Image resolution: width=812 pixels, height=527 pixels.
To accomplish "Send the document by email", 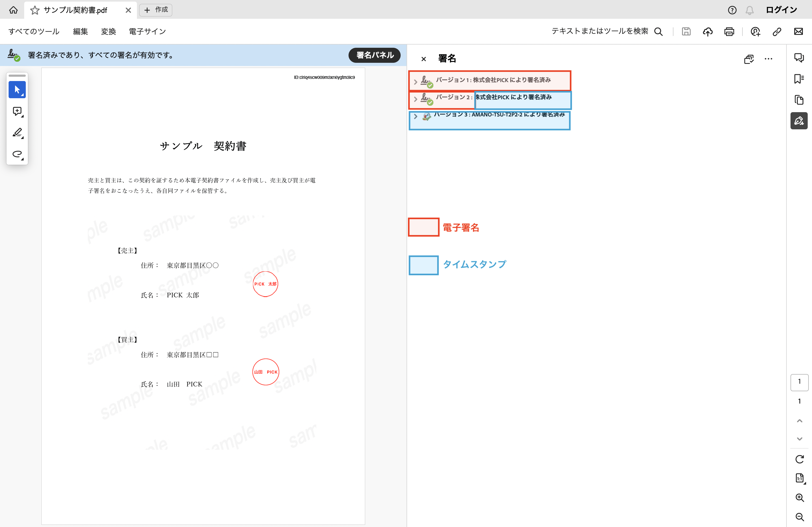I will click(798, 31).
